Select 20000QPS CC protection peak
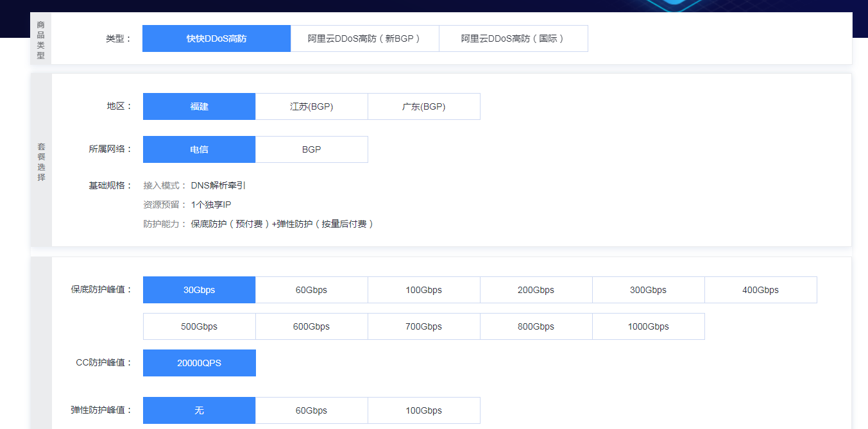 point(200,363)
